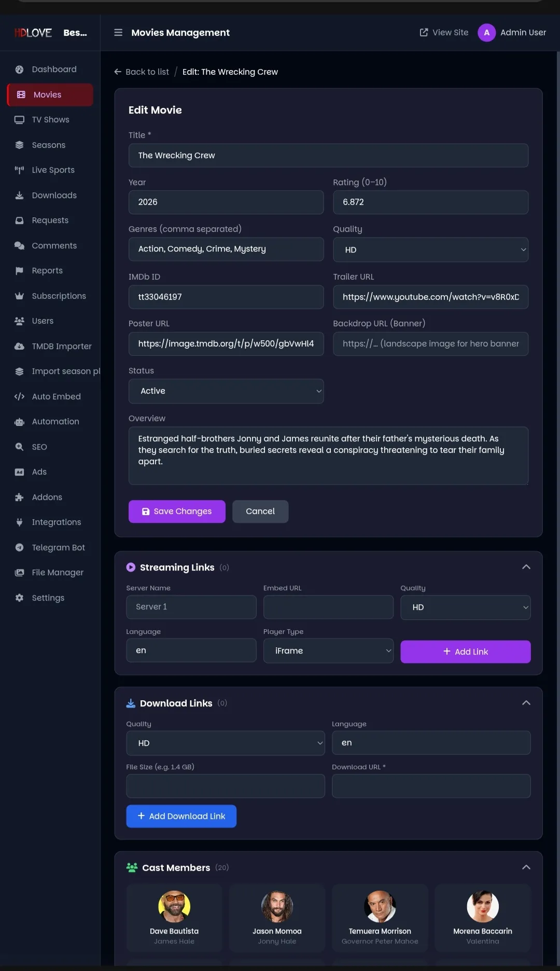Click the Add Link button

tap(465, 652)
